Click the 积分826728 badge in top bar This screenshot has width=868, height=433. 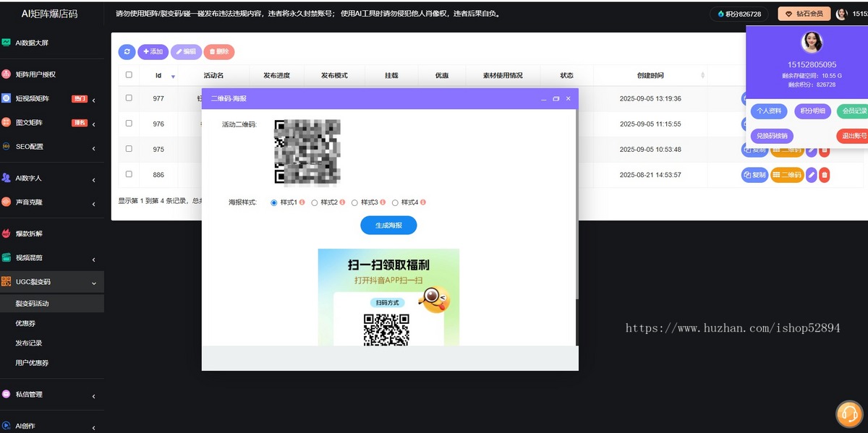click(x=739, y=14)
